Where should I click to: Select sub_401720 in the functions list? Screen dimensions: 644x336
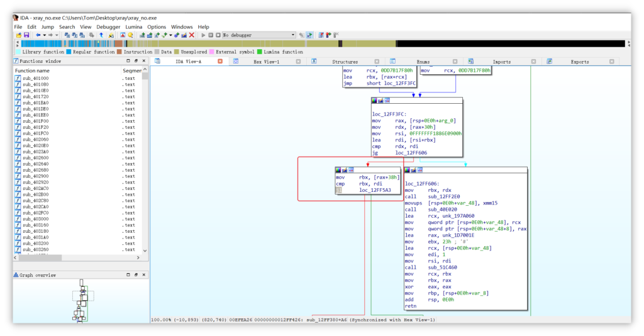click(x=35, y=96)
